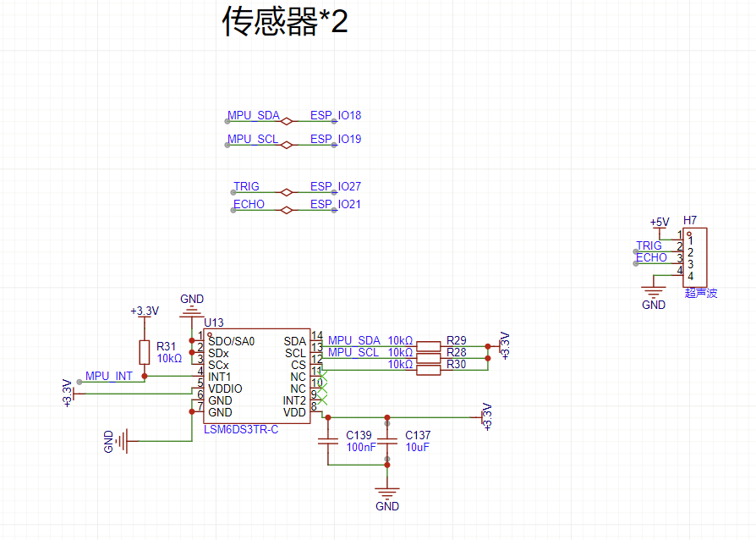This screenshot has height=540, width=756.
Task: Click the R31 designator text
Action: point(167,346)
